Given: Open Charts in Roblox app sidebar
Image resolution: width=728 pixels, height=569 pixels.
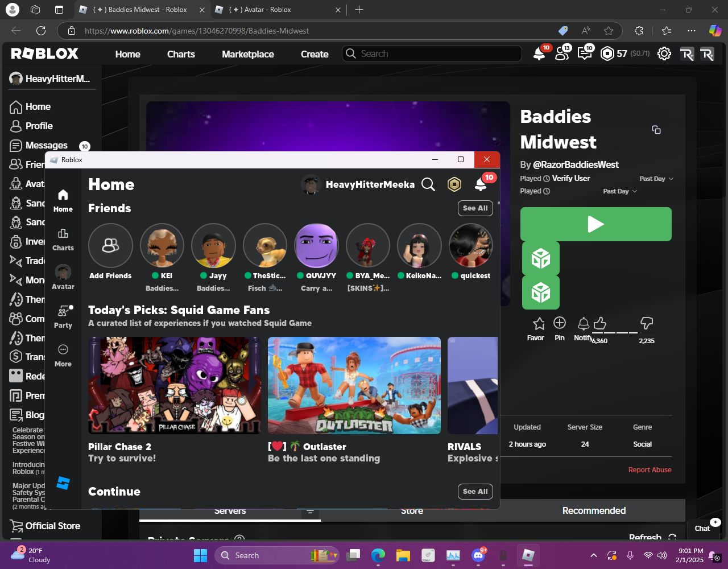Looking at the screenshot, I should (x=63, y=240).
